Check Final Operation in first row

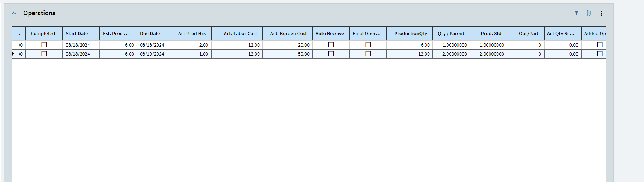tap(368, 45)
